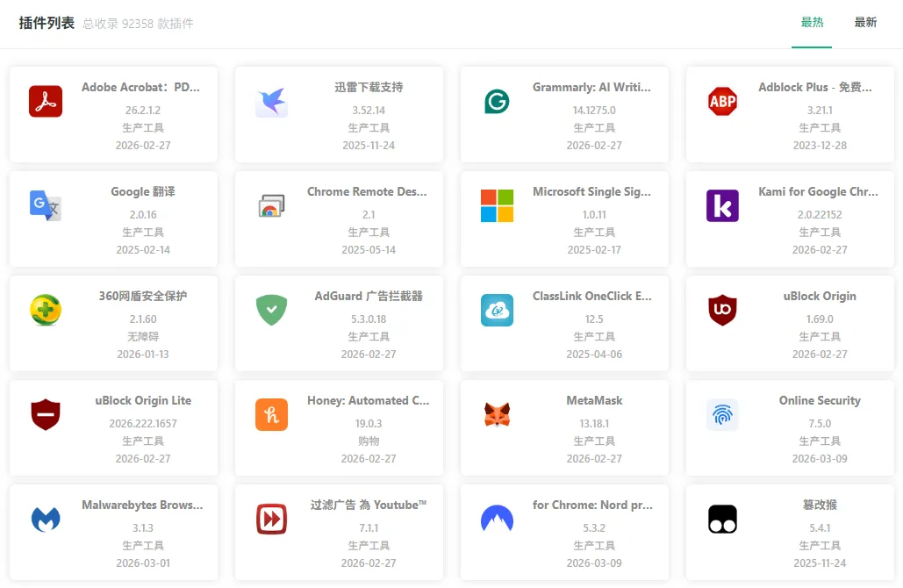Click version 13.18.1 text
Image resolution: width=903 pixels, height=588 pixels.
pos(594,423)
